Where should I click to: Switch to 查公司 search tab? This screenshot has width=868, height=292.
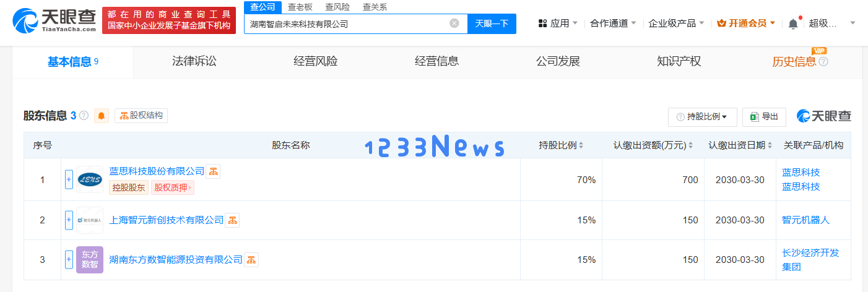[x=263, y=7]
